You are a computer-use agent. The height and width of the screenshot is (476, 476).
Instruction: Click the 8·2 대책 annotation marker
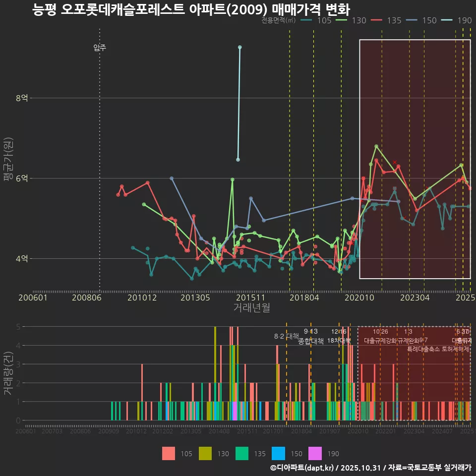[x=285, y=336]
